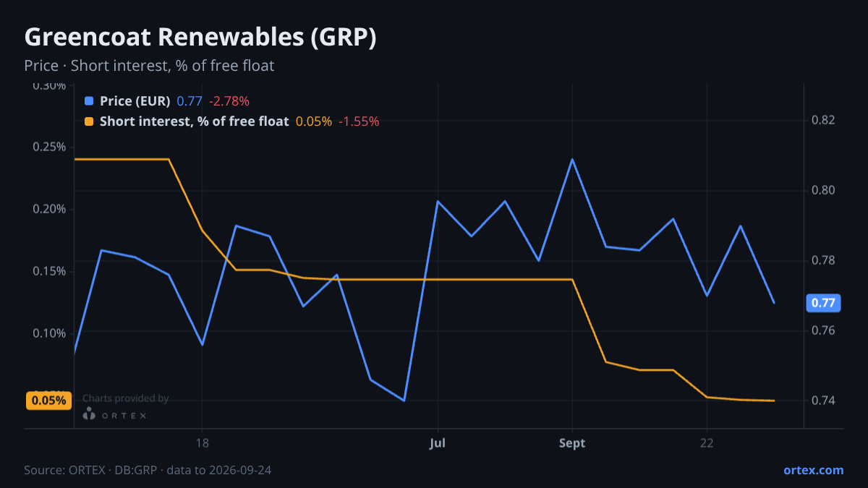Viewport: 868px width, 488px height.
Task: Click the short interest value 0.05% in legend
Action: pyautogui.click(x=314, y=121)
